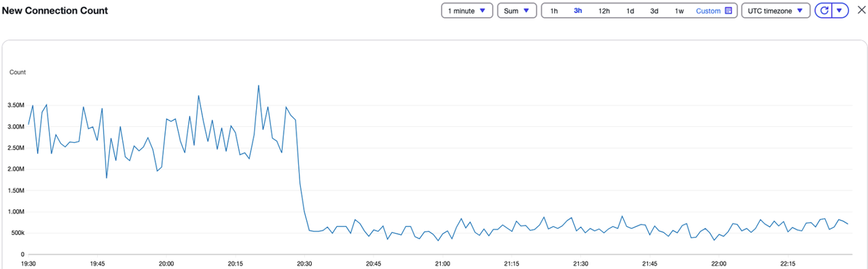Click the 20:45 time axis label

[x=374, y=264]
